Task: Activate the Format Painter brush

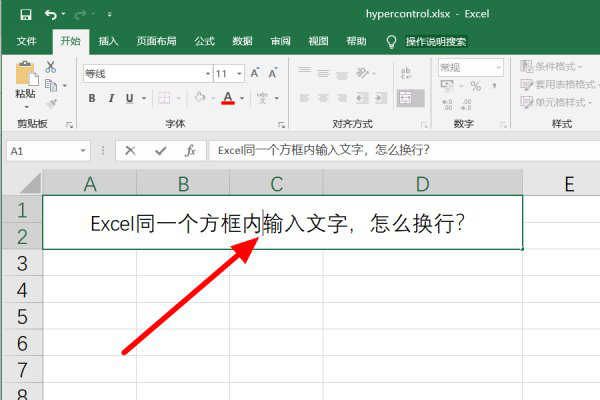Action: 51,103
